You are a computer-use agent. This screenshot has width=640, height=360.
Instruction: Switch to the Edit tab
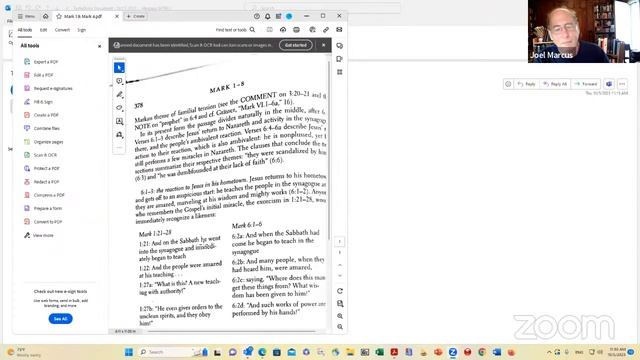(43, 30)
